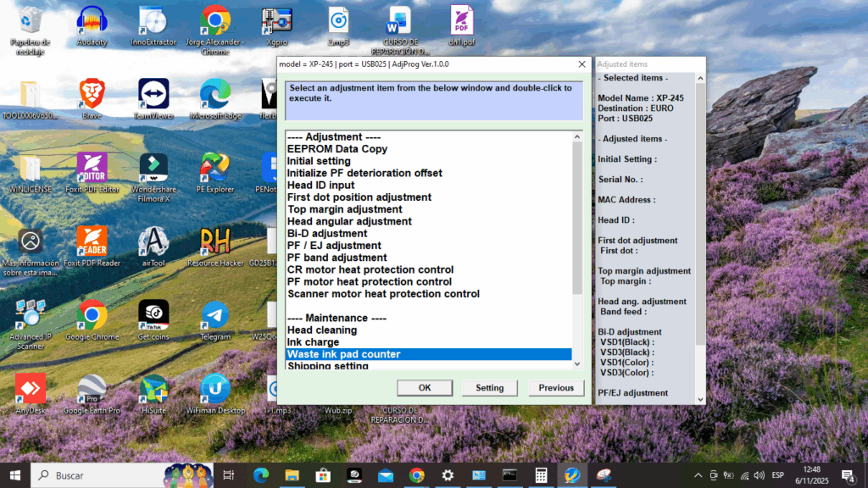The image size is (868, 488).
Task: Open Google Earth Pro desktop icon
Action: (92, 388)
